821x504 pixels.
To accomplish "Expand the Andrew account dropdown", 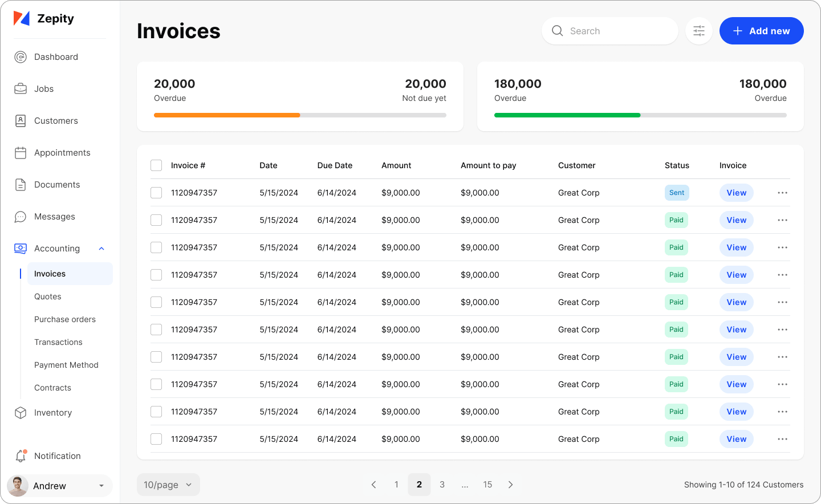I will (x=101, y=486).
